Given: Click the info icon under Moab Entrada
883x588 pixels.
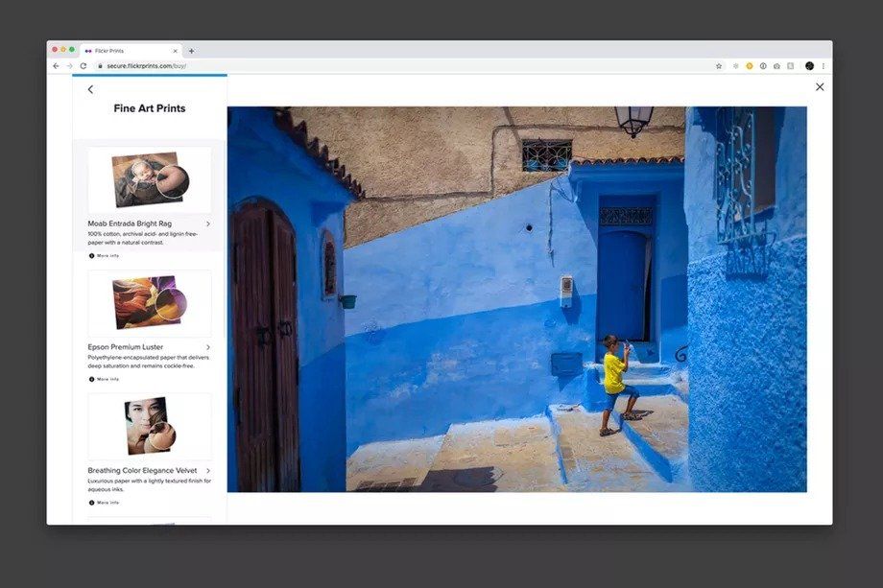Looking at the screenshot, I should tap(92, 256).
